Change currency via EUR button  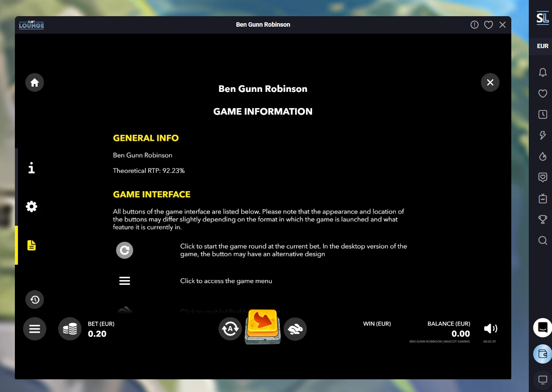(543, 46)
